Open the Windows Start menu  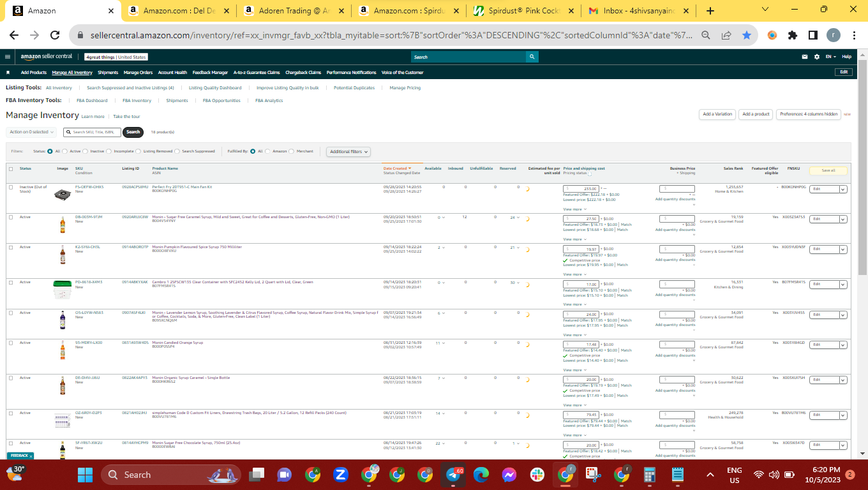click(x=85, y=475)
